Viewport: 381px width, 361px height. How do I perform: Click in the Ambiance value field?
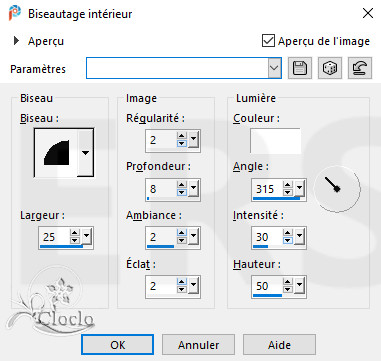coord(161,237)
